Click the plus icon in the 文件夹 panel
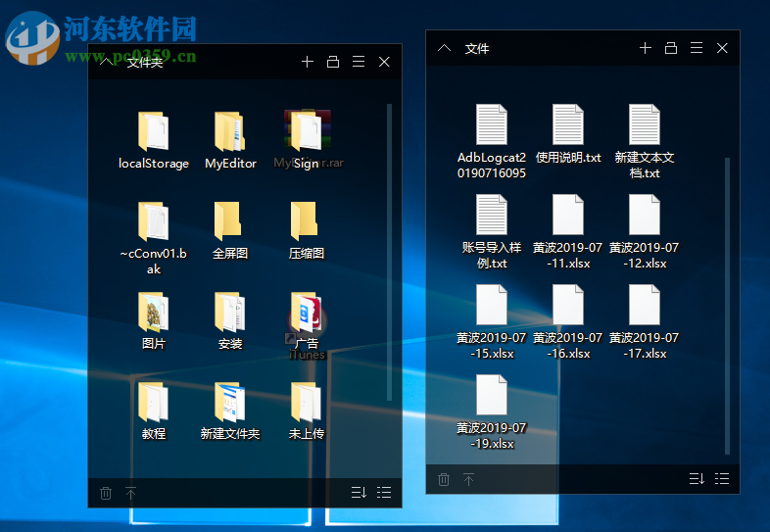770x532 pixels. [308, 62]
